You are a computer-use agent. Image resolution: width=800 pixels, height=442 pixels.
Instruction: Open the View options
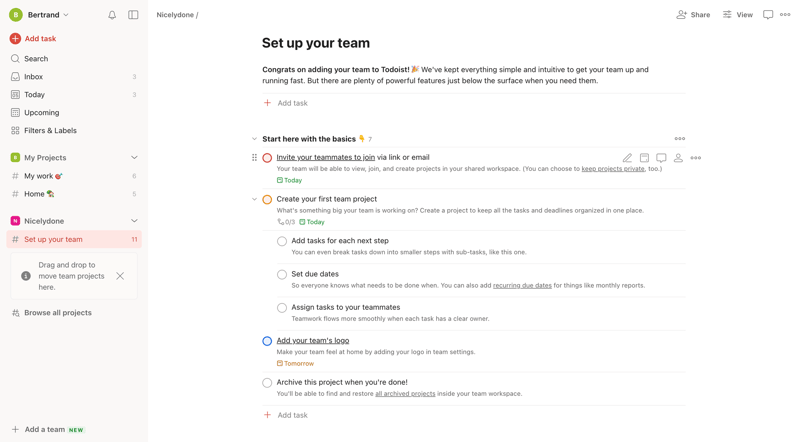tap(738, 15)
